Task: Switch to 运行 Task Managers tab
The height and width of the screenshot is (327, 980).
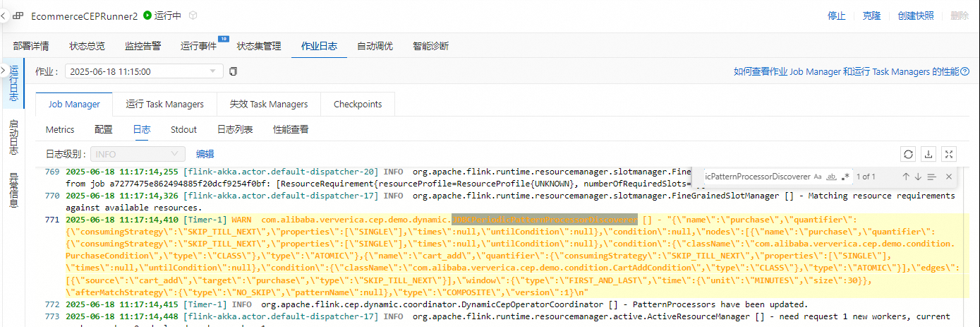Action: click(165, 104)
